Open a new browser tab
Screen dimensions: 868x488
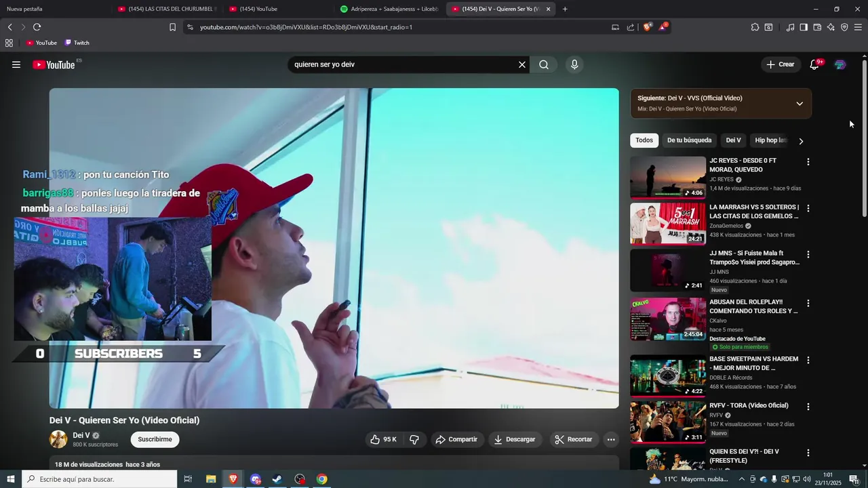point(565,9)
